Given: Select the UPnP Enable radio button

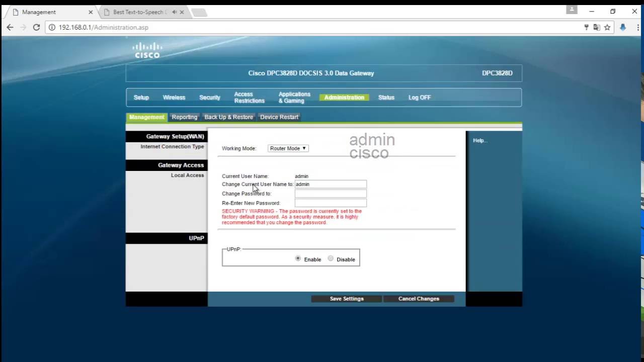Looking at the screenshot, I should (x=298, y=258).
